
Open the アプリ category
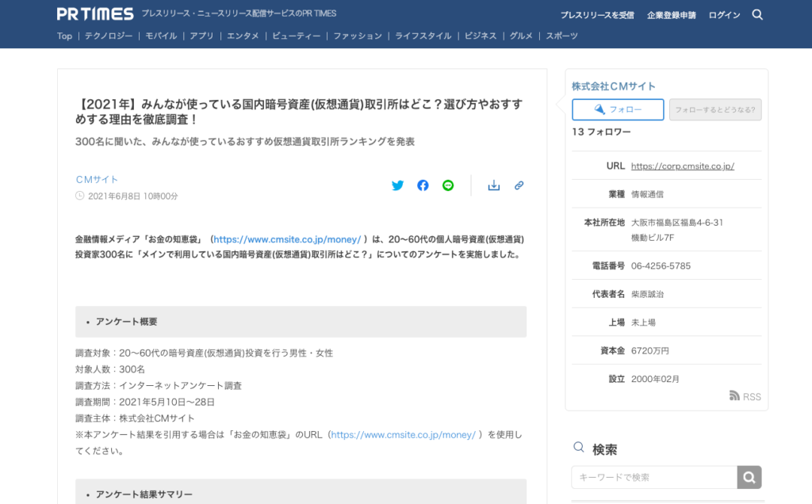click(x=201, y=36)
